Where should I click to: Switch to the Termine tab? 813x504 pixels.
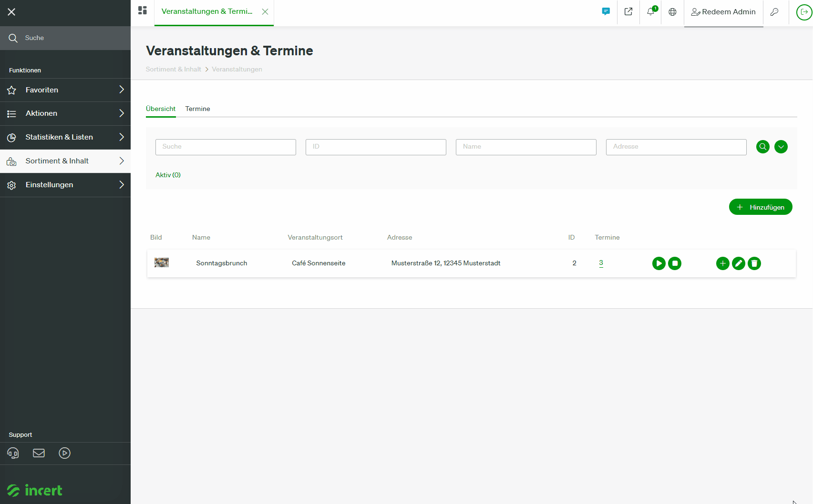click(198, 109)
